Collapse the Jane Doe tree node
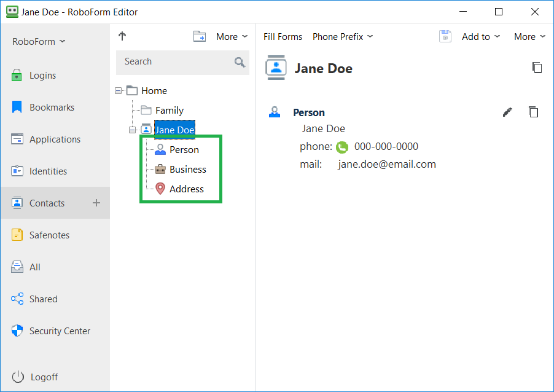 [132, 130]
